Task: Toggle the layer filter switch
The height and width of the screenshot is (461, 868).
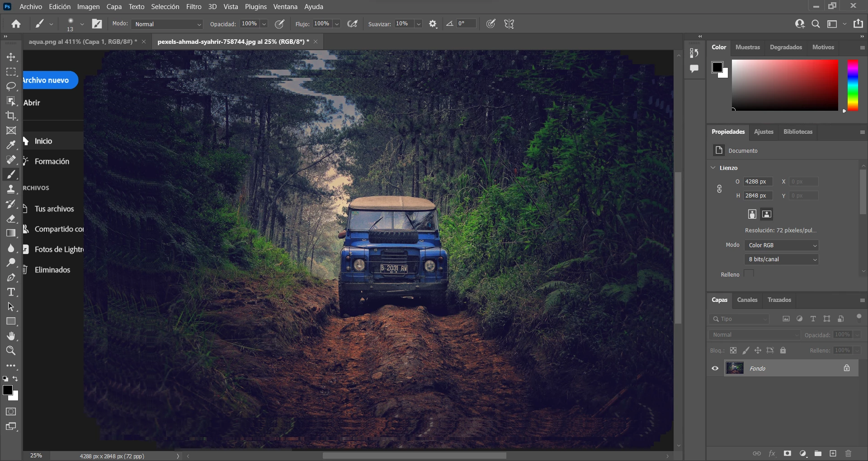Action: click(x=859, y=317)
